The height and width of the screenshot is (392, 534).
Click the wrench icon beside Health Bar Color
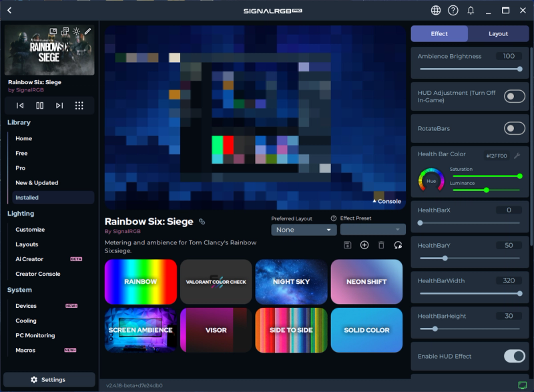click(x=517, y=155)
